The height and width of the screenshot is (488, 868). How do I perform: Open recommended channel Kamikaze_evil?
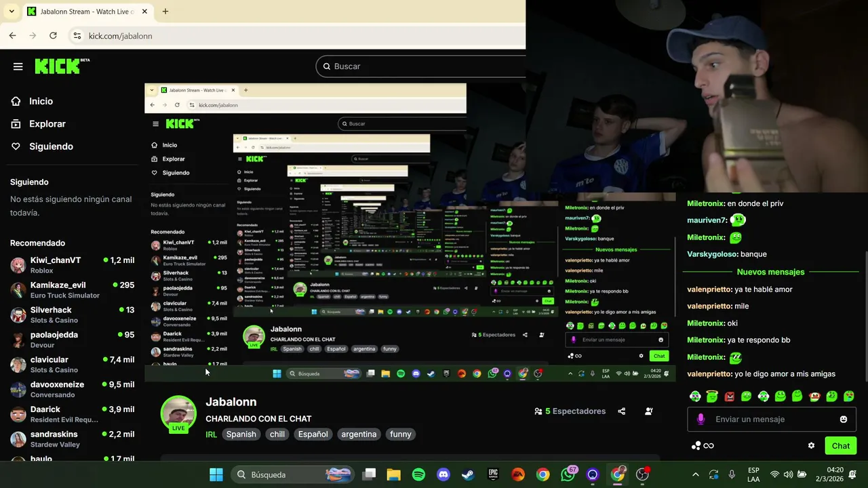[x=72, y=290]
